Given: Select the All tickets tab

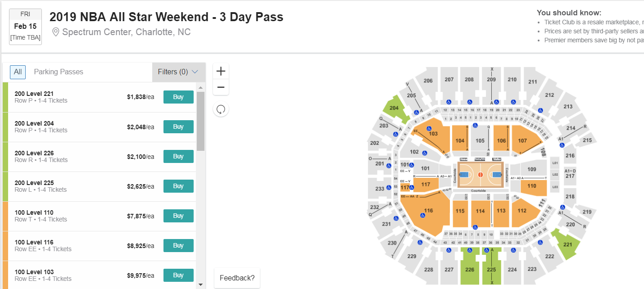Looking at the screenshot, I should [18, 72].
